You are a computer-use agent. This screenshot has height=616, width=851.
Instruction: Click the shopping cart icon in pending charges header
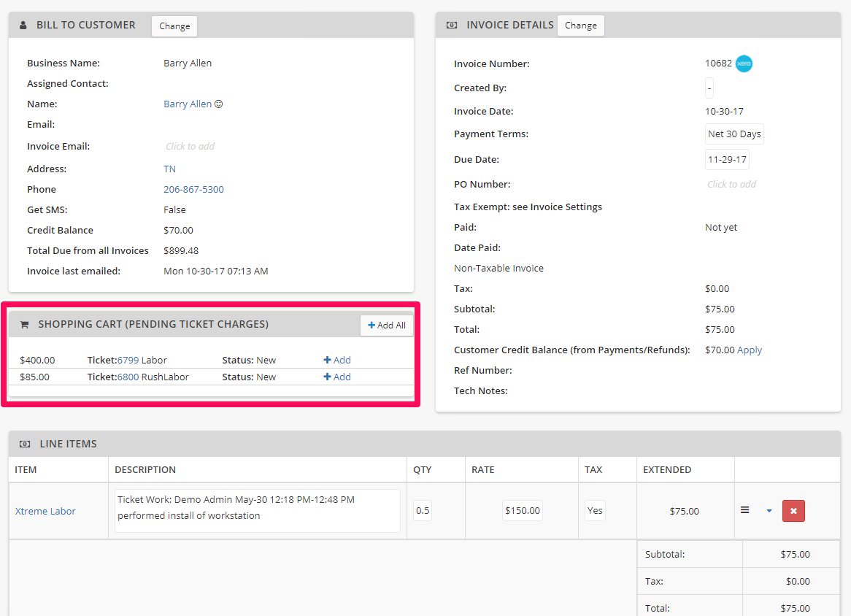pos(24,324)
